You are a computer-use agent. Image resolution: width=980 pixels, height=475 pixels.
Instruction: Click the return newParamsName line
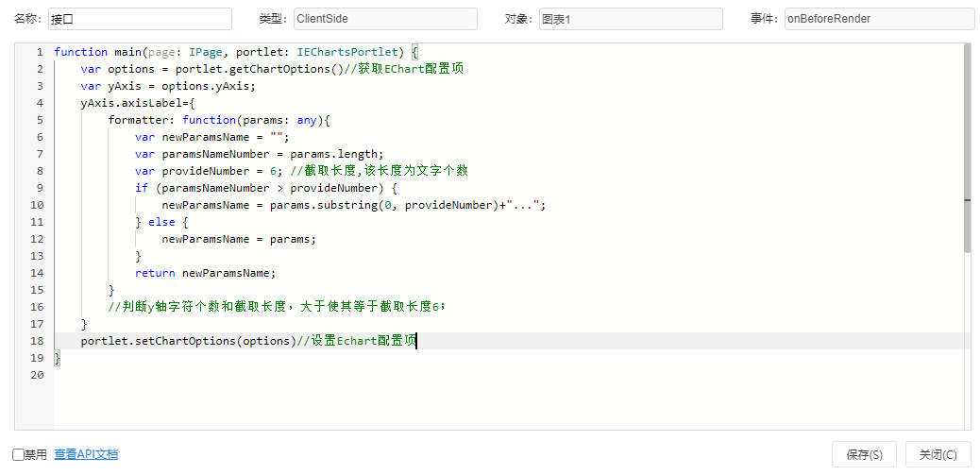point(205,273)
